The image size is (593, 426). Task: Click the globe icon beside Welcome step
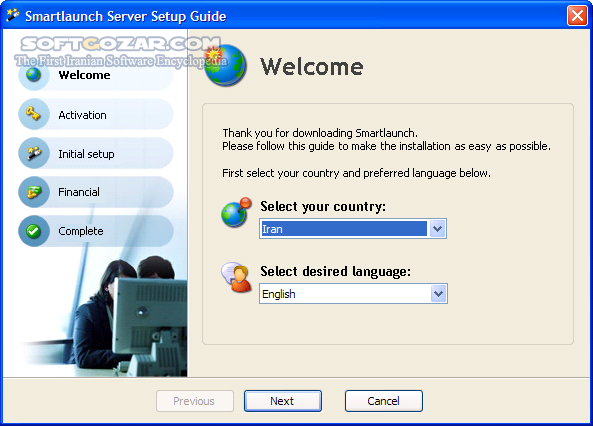(x=33, y=75)
